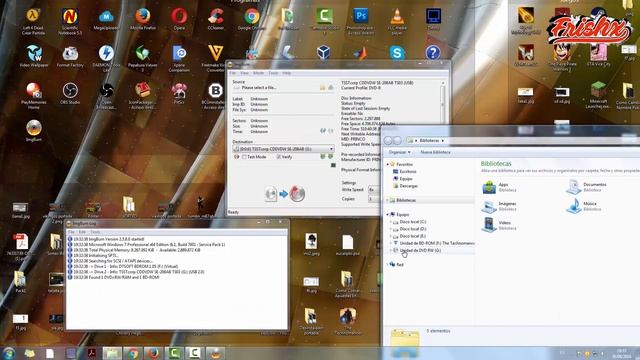Open the Google Chrome desktop shortcut
Viewport: 640px width, 360px height.
[x=252, y=20]
